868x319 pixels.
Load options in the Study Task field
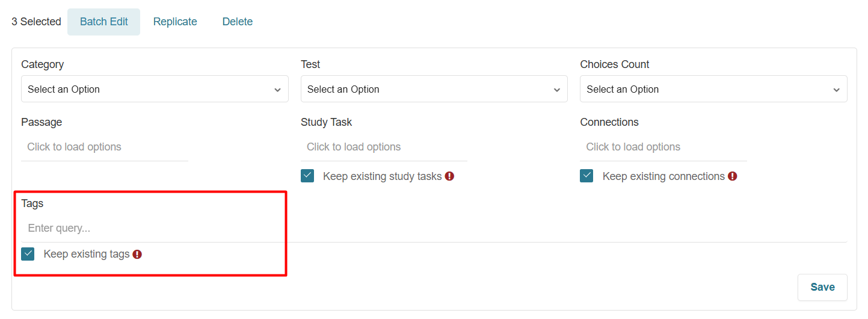tap(384, 147)
